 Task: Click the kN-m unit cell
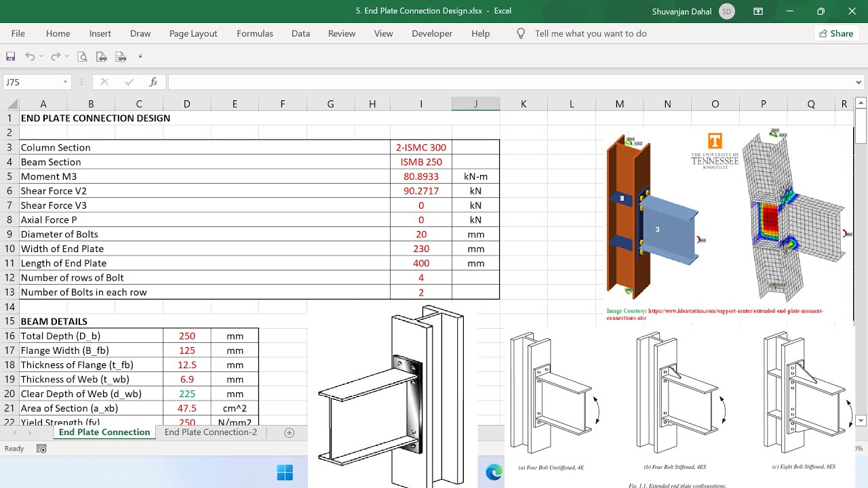click(476, 176)
